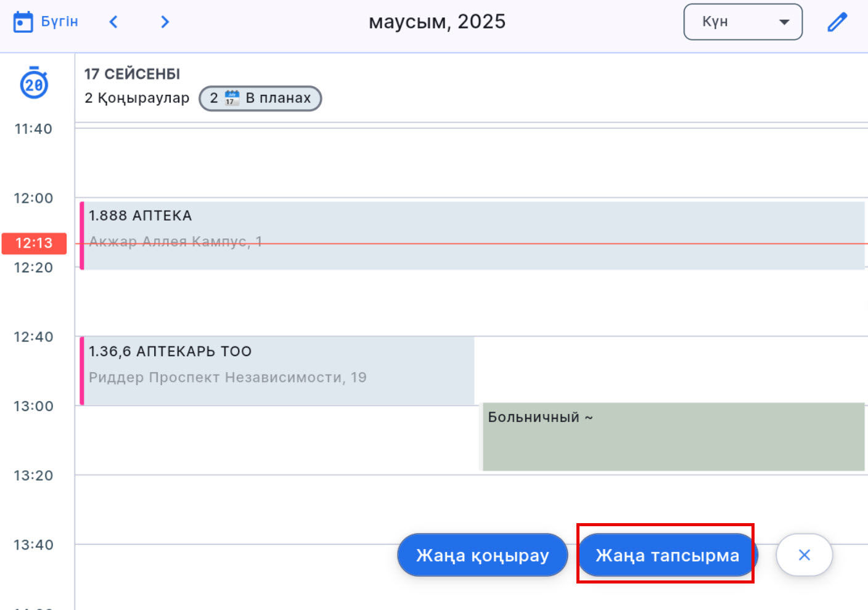The width and height of the screenshot is (868, 610).
Task: Click the calendar today icon
Action: coord(23,22)
